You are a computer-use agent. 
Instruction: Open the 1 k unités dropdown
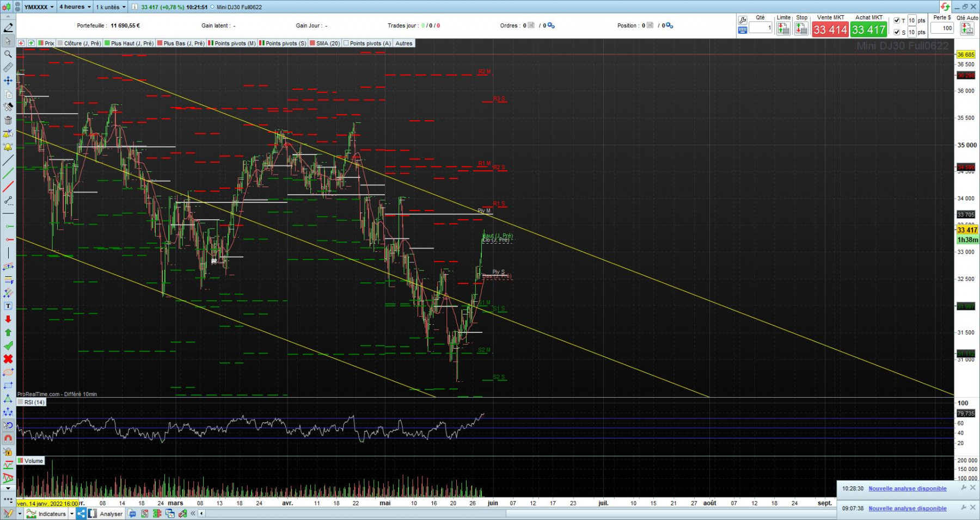click(x=111, y=7)
